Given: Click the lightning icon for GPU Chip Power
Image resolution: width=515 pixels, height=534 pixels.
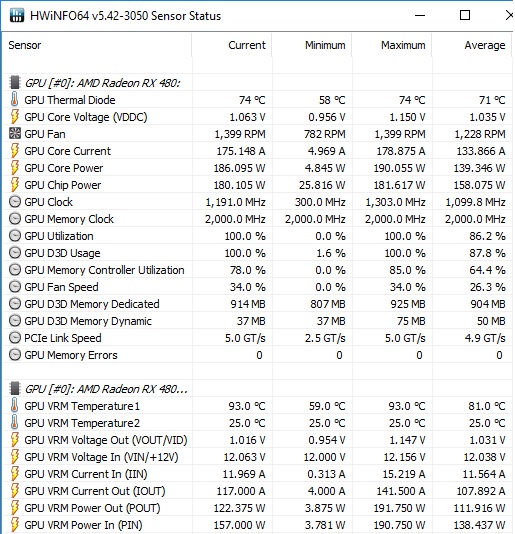Looking at the screenshot, I should click(15, 185).
